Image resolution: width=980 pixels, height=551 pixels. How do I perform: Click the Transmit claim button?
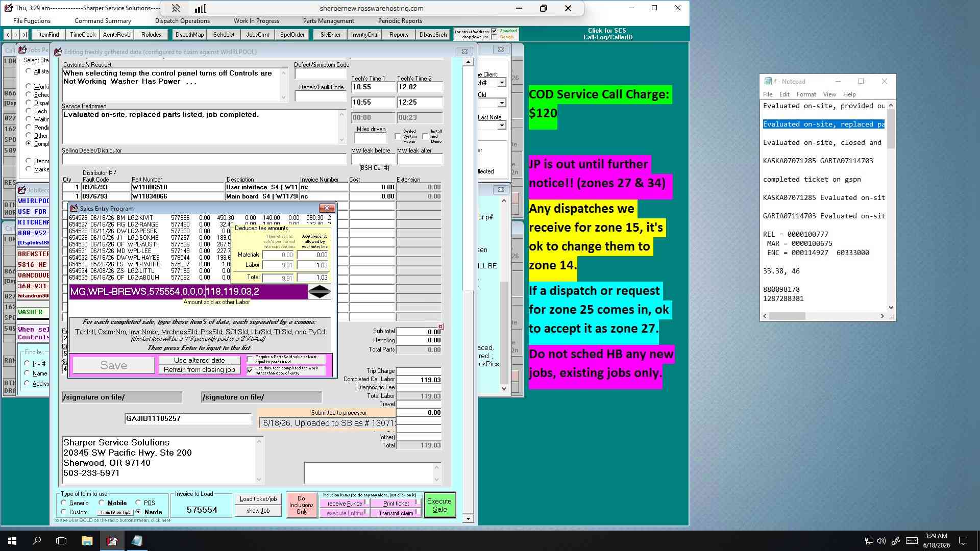coord(396,513)
